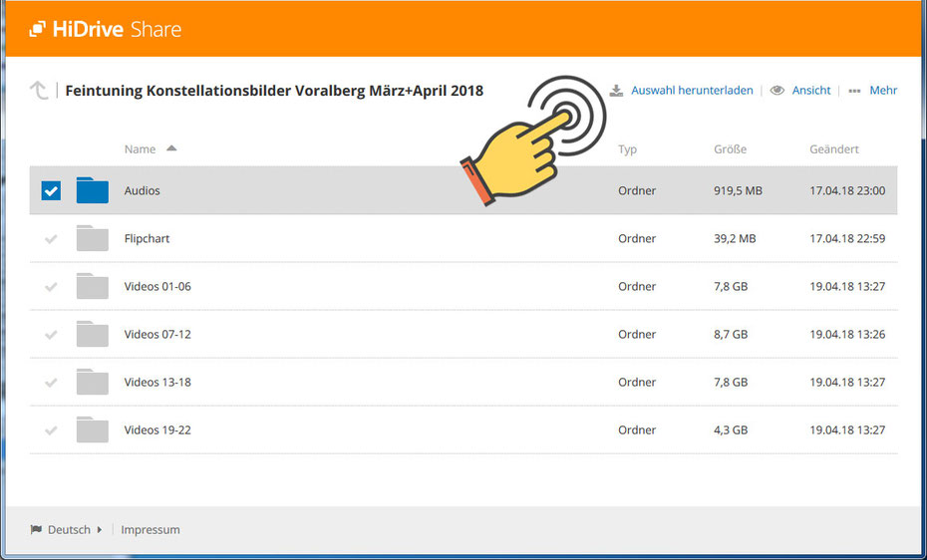This screenshot has height=560, width=927.
Task: Open the Videos 01-06 folder name
Action: (157, 286)
